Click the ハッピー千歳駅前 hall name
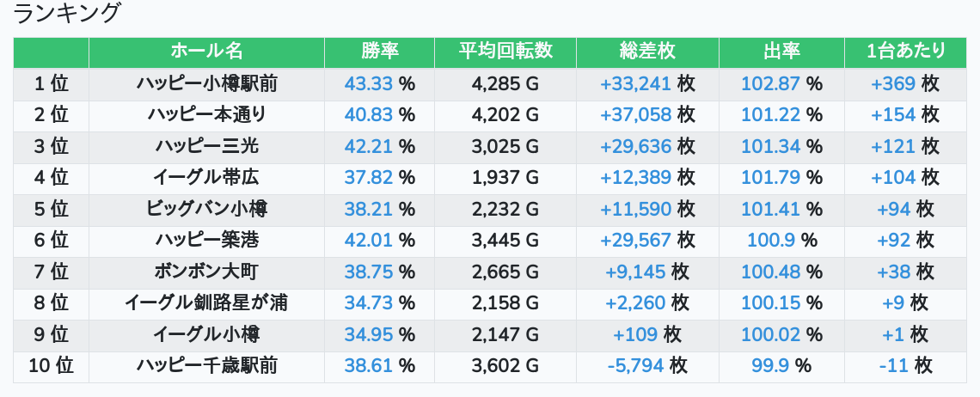The image size is (980, 397). (206, 365)
